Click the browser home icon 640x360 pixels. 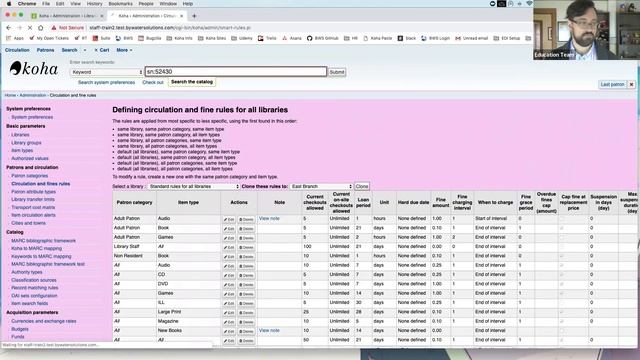[40, 28]
